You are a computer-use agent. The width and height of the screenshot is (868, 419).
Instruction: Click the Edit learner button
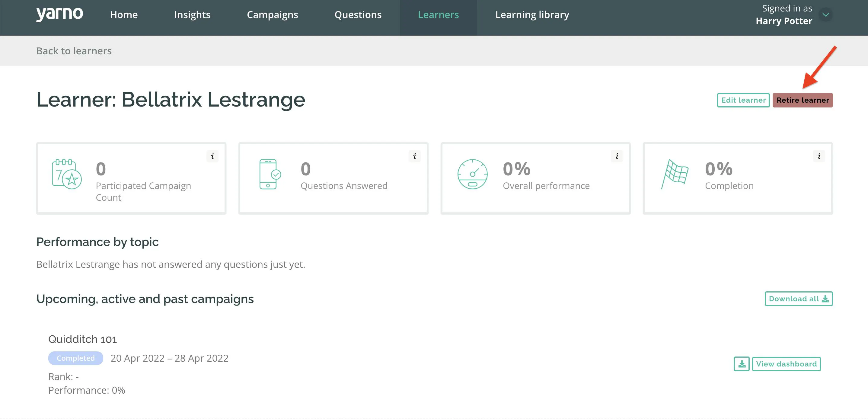tap(743, 100)
